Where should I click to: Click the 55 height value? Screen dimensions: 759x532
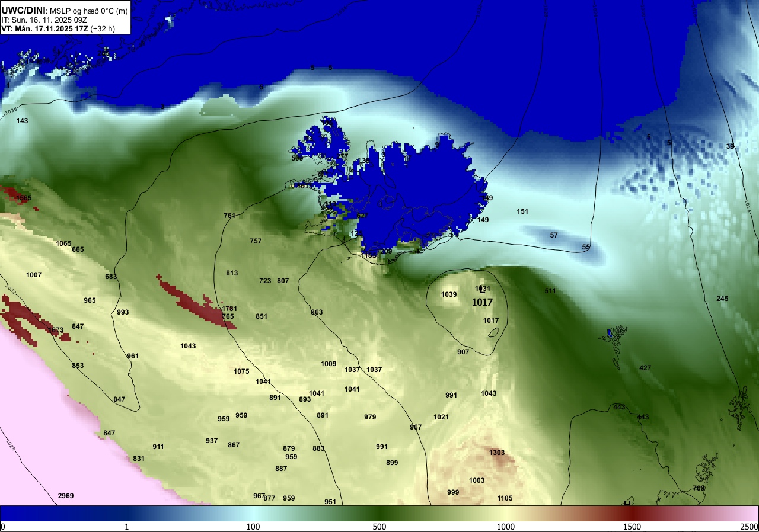click(586, 247)
